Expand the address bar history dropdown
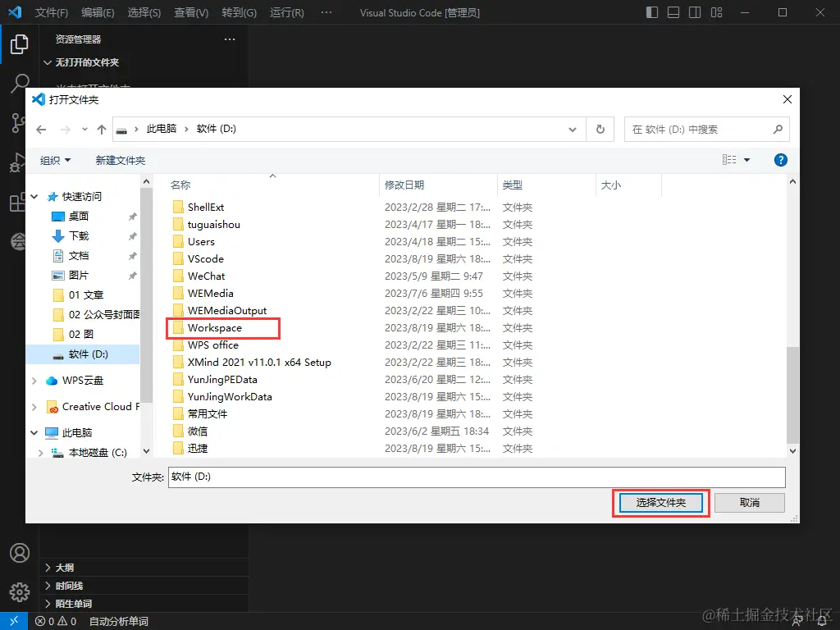 [x=572, y=129]
